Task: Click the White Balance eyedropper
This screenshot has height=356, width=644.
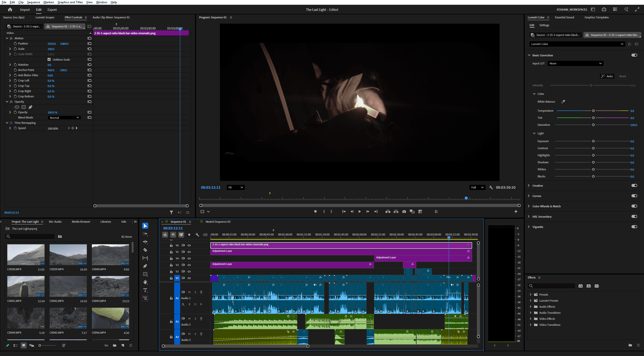Action: (563, 102)
